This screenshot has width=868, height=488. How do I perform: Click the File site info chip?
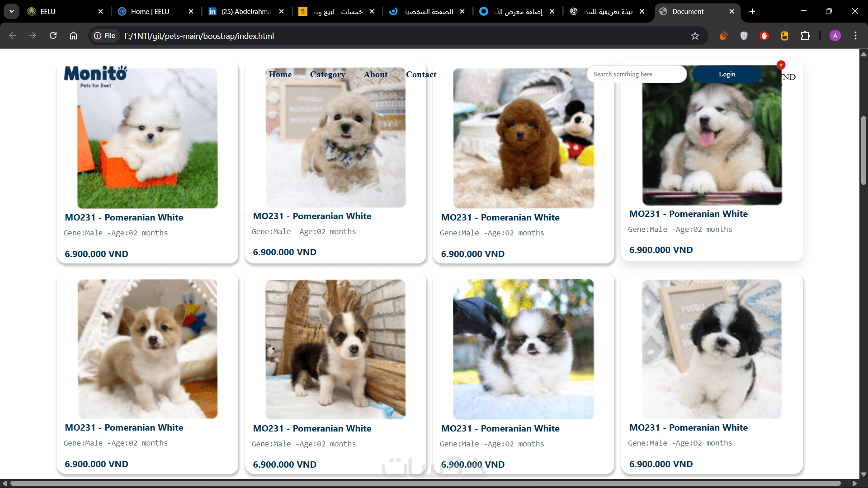(x=105, y=36)
